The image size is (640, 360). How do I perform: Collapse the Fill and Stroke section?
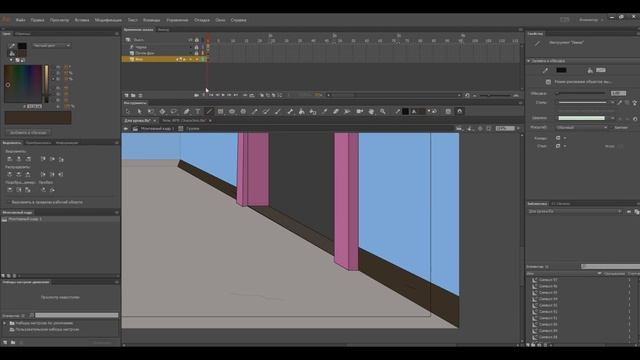[x=529, y=61]
